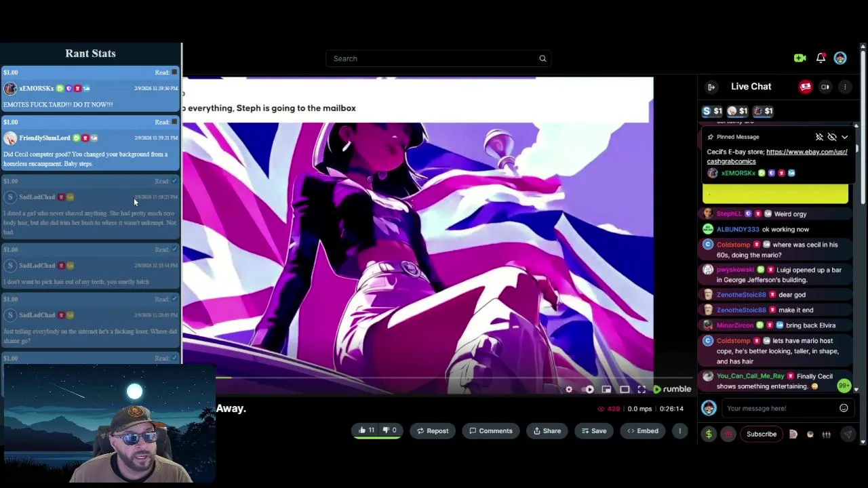Collapse the pinned message chevron
Screen dimensions: 868x488
tap(844, 137)
